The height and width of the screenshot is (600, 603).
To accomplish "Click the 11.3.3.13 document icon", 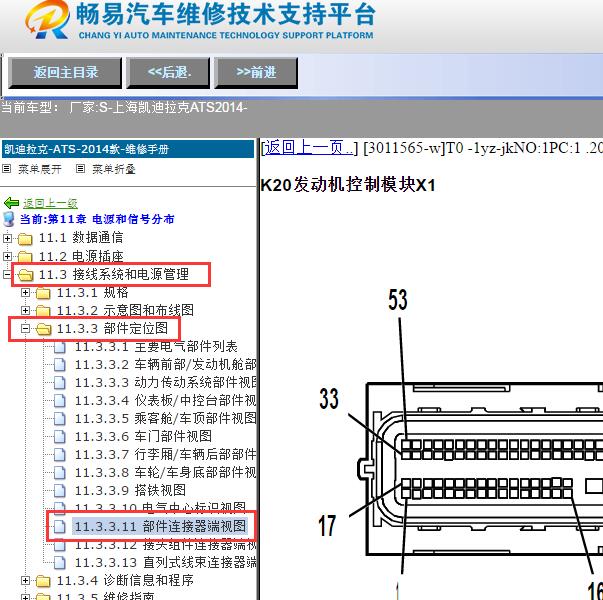I will (60, 563).
